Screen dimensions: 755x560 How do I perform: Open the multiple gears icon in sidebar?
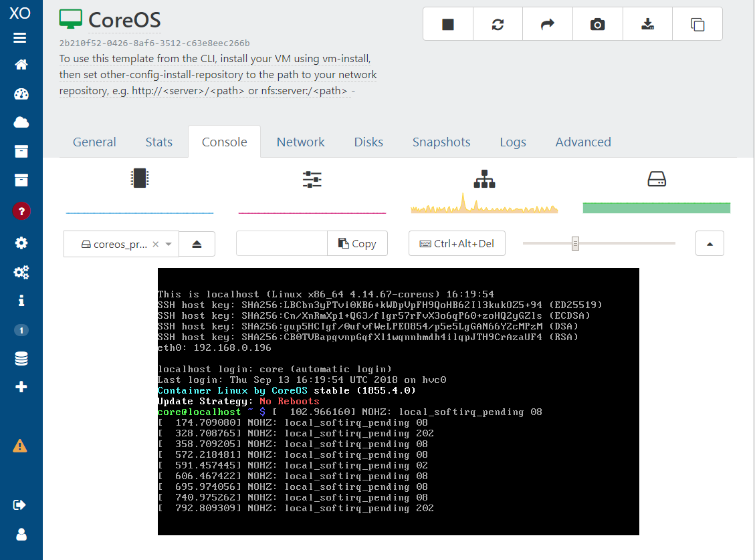tap(21, 272)
